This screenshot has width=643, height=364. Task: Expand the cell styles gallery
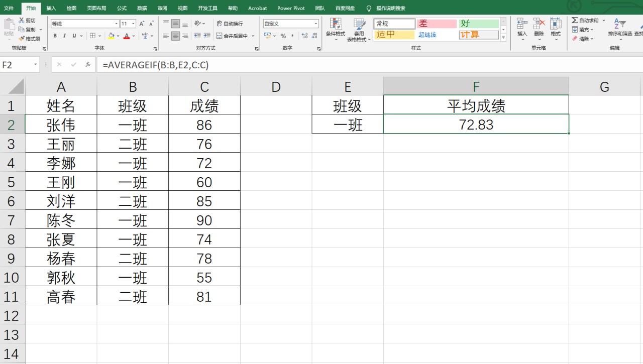coord(503,38)
